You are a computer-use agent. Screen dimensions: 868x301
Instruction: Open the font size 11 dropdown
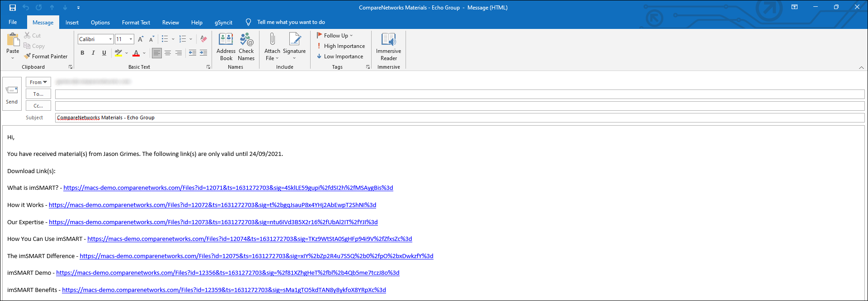click(131, 39)
